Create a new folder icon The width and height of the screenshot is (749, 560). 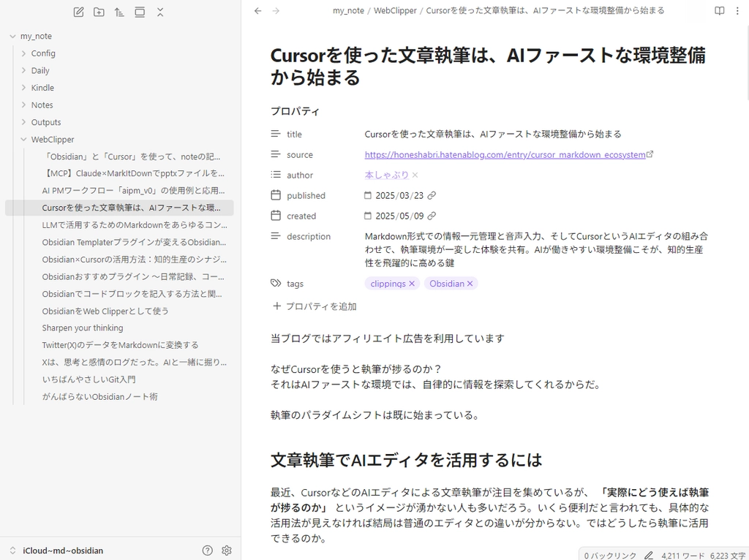coord(99,12)
